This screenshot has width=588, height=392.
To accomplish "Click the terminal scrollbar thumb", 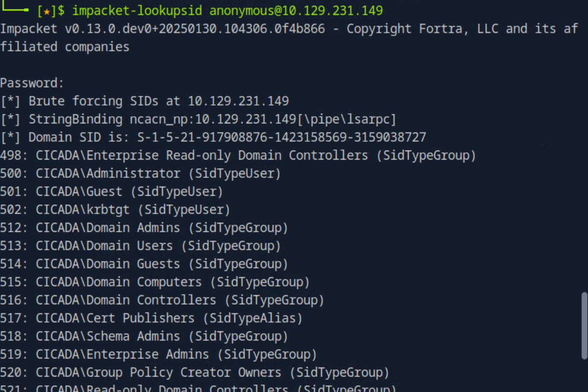I will point(584,324).
